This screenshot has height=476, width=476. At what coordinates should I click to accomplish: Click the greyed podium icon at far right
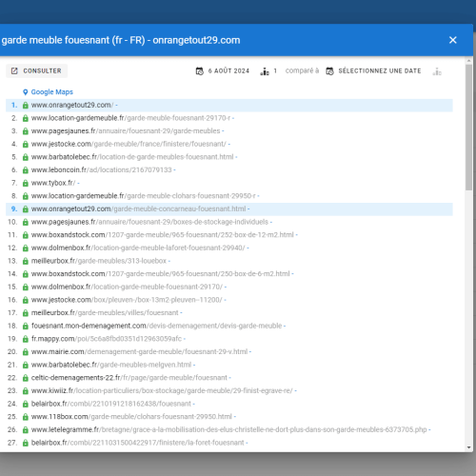[x=437, y=71]
